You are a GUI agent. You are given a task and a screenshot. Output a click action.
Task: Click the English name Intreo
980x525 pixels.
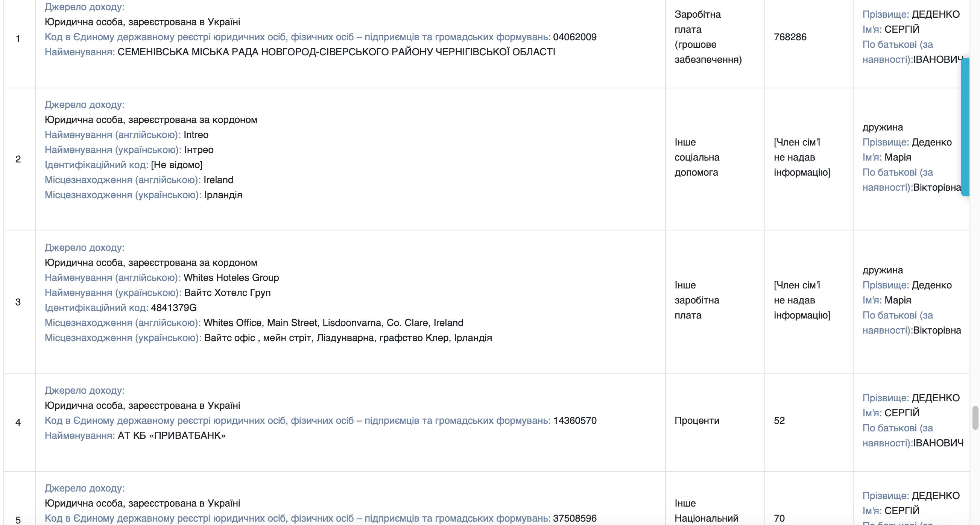(196, 135)
